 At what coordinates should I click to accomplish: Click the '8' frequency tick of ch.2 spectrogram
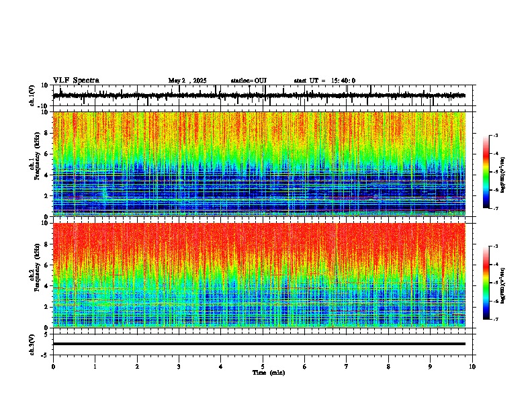coord(46,244)
